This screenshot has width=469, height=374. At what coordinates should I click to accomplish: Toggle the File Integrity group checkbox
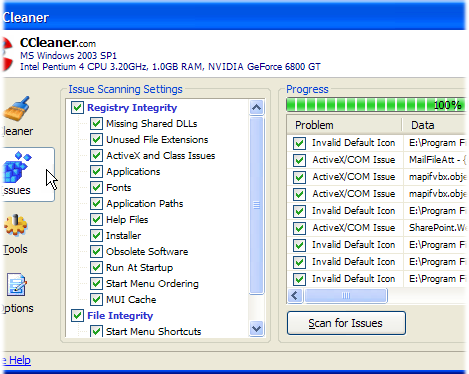[x=77, y=316]
